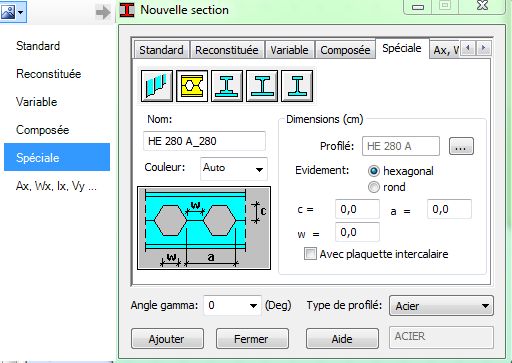
Task: Click the third I-profile special section icon
Action: tap(227, 86)
